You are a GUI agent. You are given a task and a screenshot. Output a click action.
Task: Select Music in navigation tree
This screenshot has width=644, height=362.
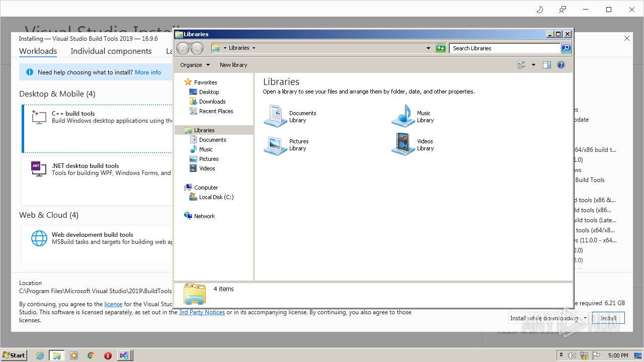206,149
